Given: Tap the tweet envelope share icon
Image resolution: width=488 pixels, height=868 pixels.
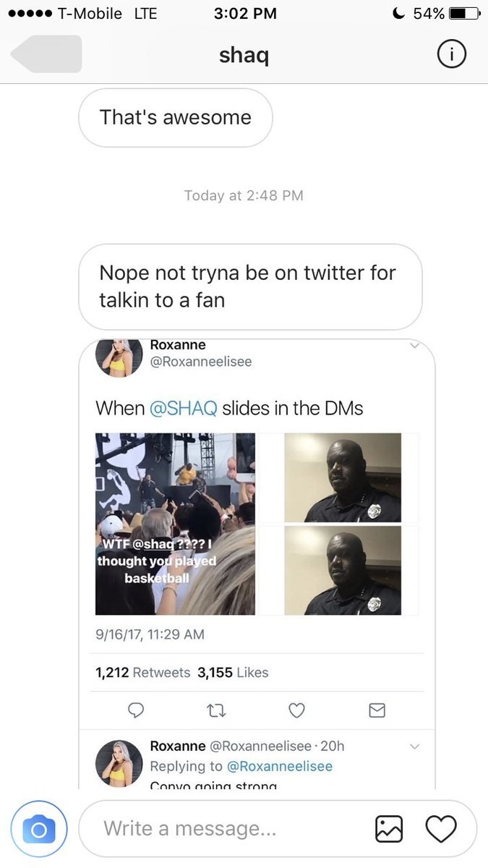Looking at the screenshot, I should (x=377, y=710).
